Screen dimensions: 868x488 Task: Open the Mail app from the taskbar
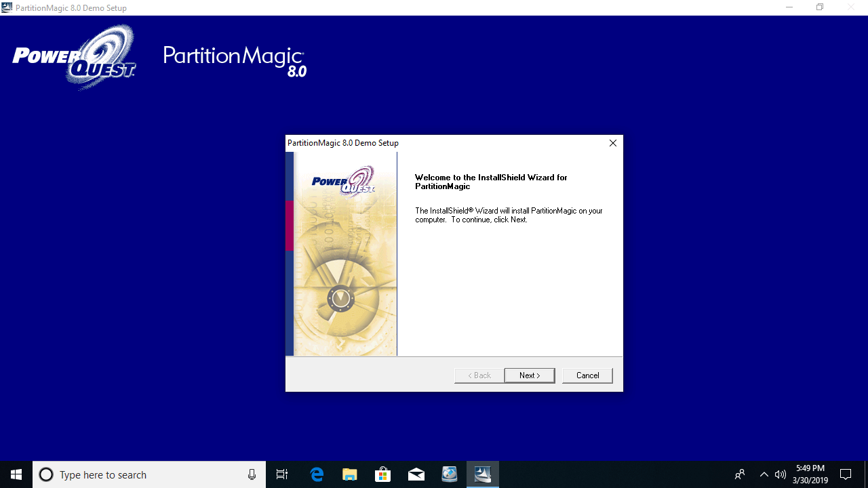pos(416,474)
